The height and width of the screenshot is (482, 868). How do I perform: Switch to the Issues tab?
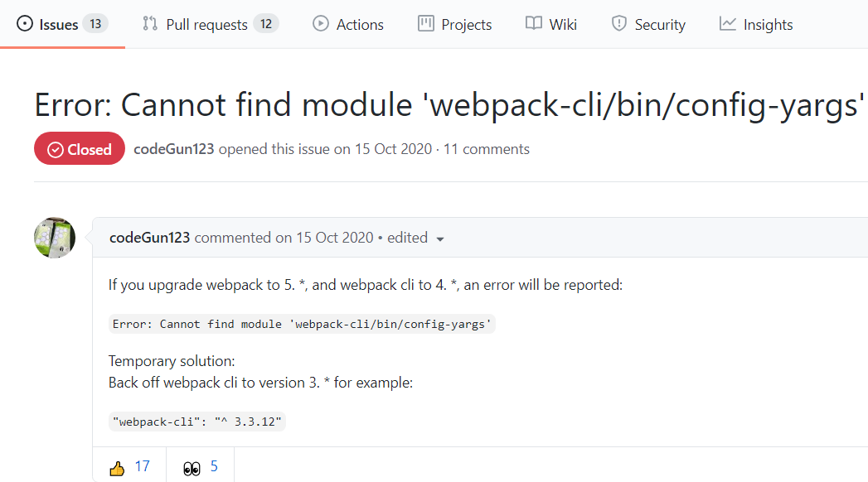[62, 24]
